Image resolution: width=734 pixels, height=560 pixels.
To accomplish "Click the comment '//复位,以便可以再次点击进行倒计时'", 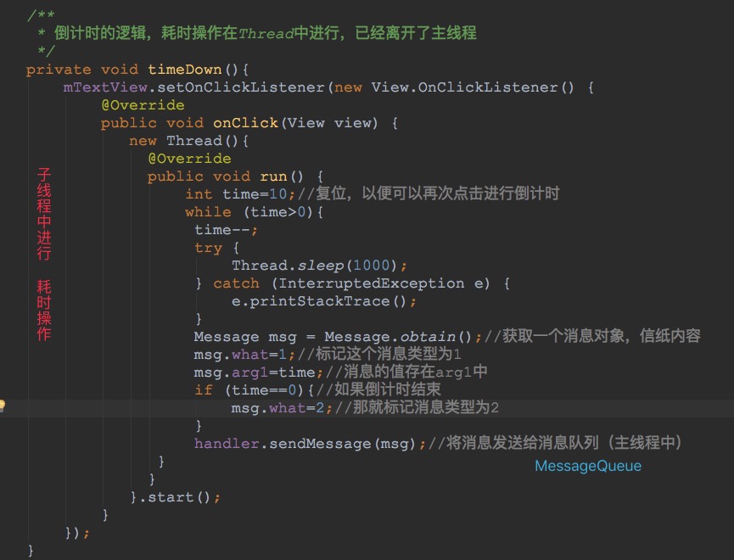I will click(429, 193).
